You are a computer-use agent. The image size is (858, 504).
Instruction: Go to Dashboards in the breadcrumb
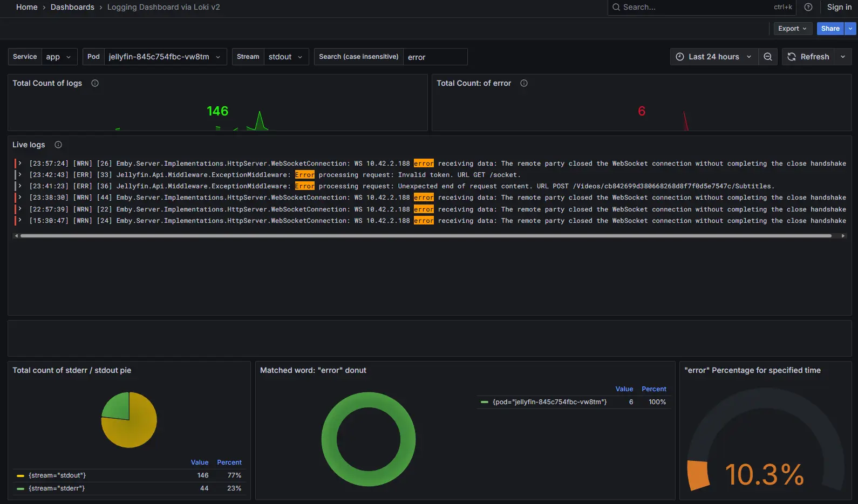tap(72, 7)
